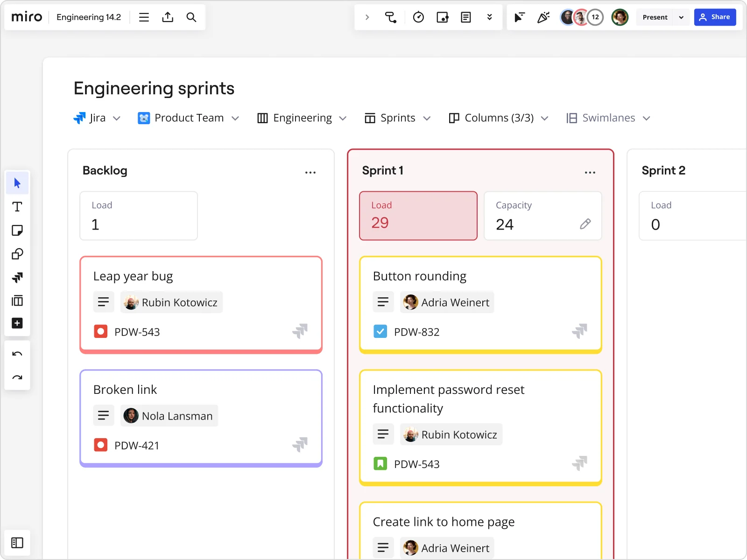Click Adria Weinert on Button rounding card
Screen dimensions: 747x560
(x=447, y=302)
